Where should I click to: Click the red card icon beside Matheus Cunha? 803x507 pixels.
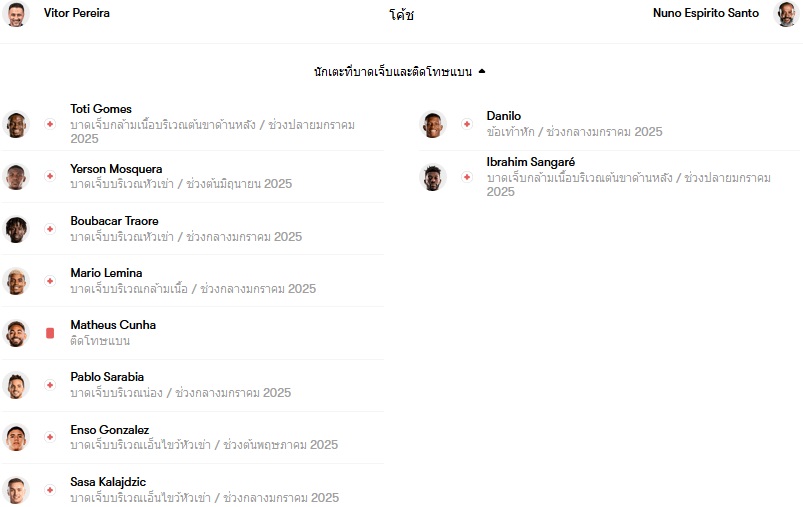pyautogui.click(x=50, y=333)
